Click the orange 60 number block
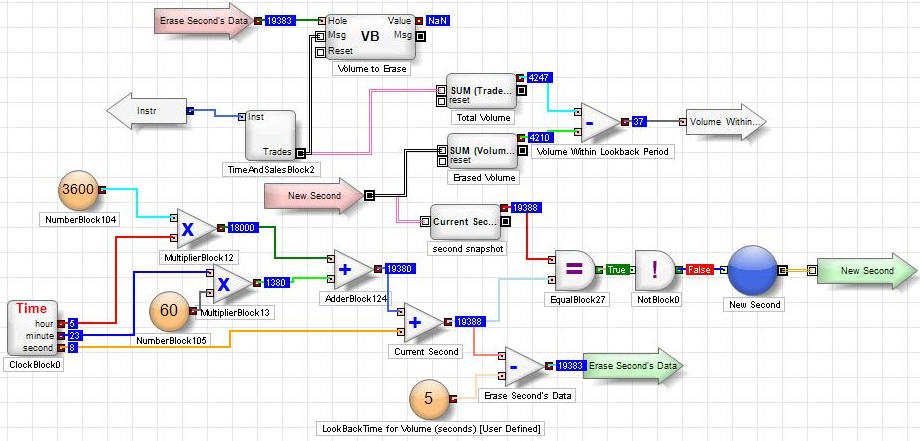The height and width of the screenshot is (441, 920). [x=169, y=311]
